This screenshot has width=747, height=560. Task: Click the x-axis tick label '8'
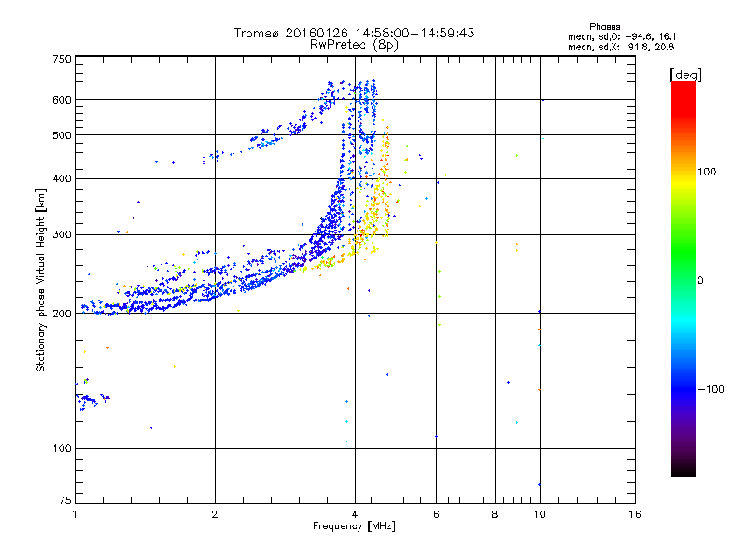click(495, 514)
